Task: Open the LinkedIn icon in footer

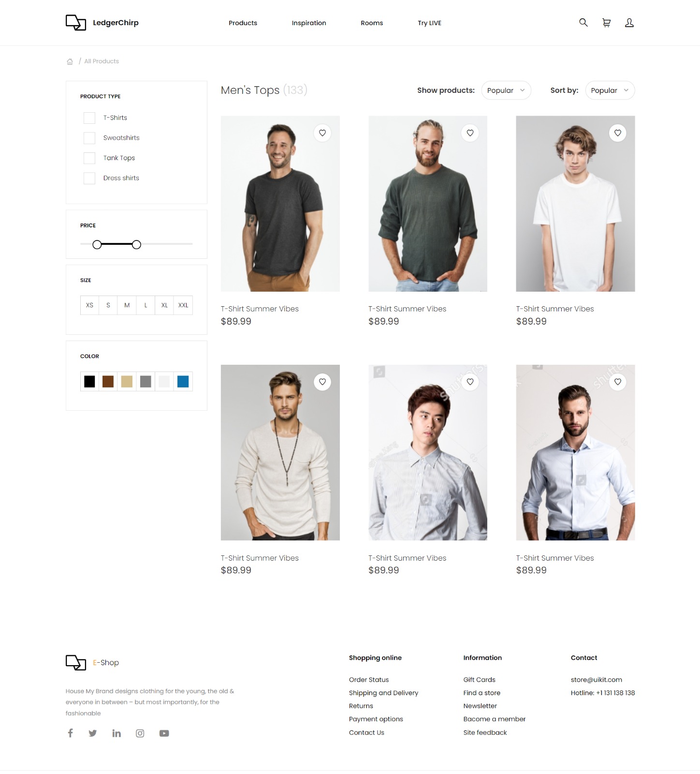Action: click(x=117, y=733)
